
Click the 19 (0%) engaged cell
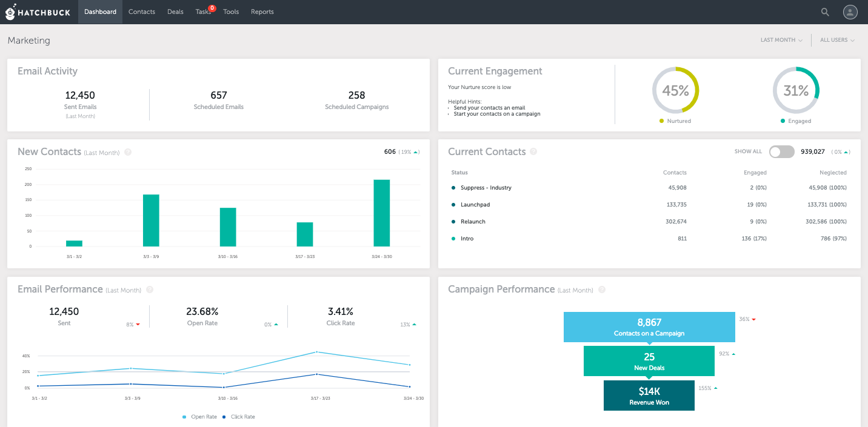[757, 205]
